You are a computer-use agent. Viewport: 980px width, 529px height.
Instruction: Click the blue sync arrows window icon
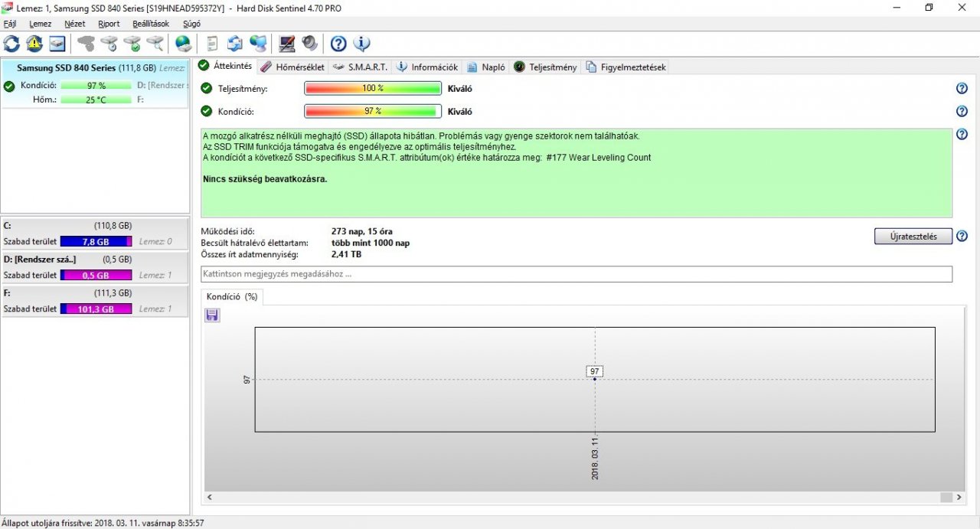click(x=235, y=43)
